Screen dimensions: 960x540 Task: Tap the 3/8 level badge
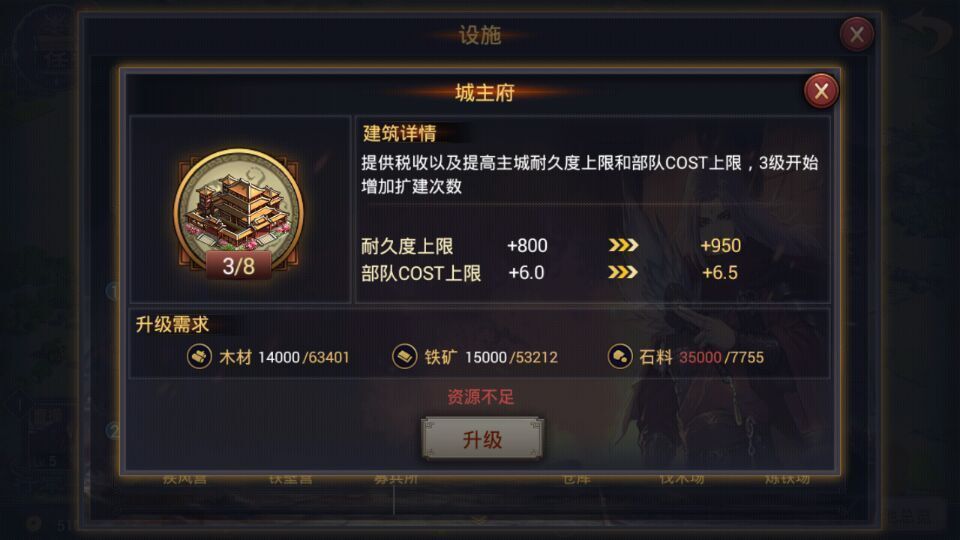pyautogui.click(x=238, y=266)
